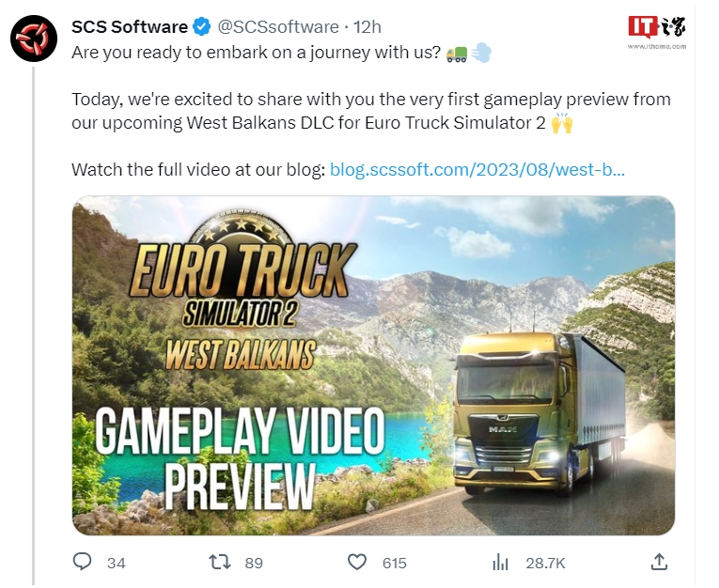This screenshot has height=588, width=719.
Task: Open the West Balkans gameplay preview thumbnail
Action: [x=373, y=365]
